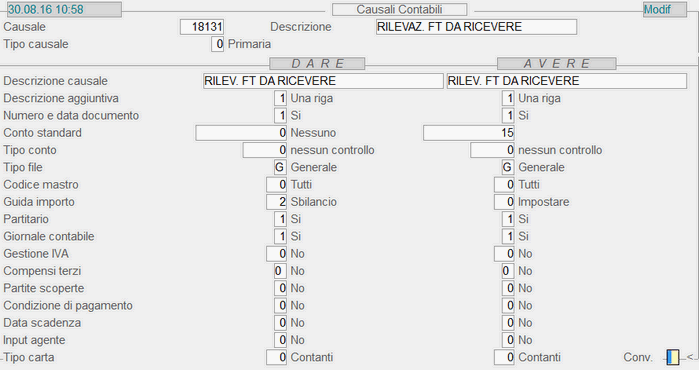Click the DARE Descrizione causale field
Image resolution: width=699 pixels, height=370 pixels.
click(324, 81)
